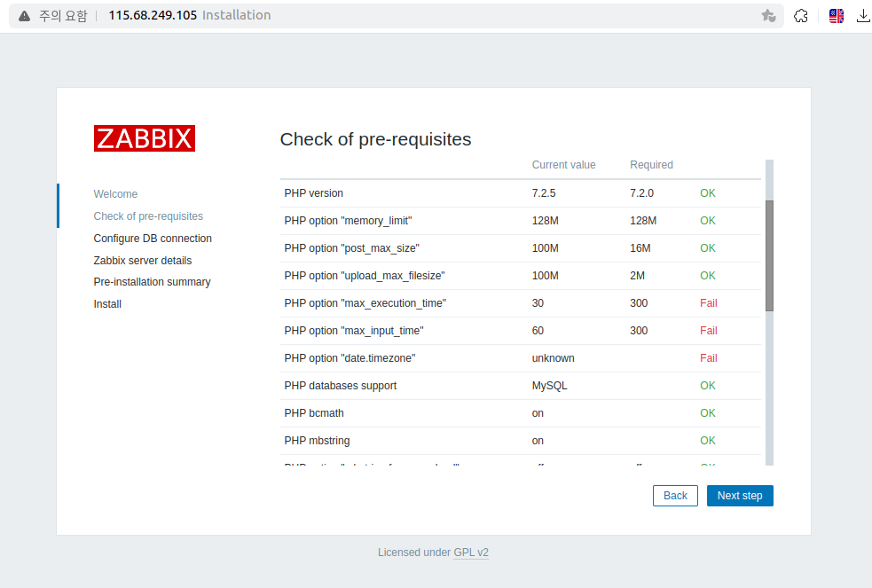Click the address bar URL 115.68.249.105

pyautogui.click(x=153, y=15)
